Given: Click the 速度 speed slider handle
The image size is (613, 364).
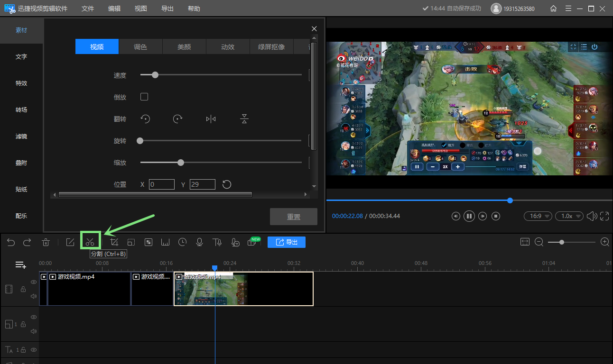Looking at the screenshot, I should click(x=155, y=74).
